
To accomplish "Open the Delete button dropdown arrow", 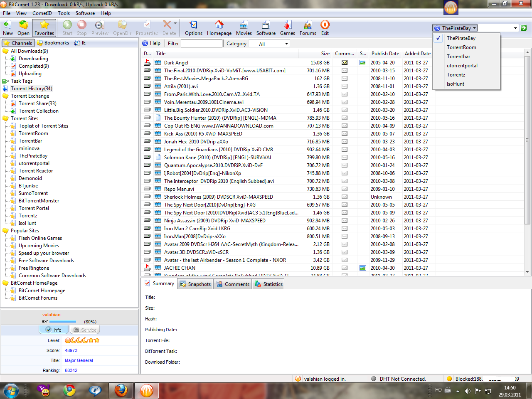I will point(175,24).
